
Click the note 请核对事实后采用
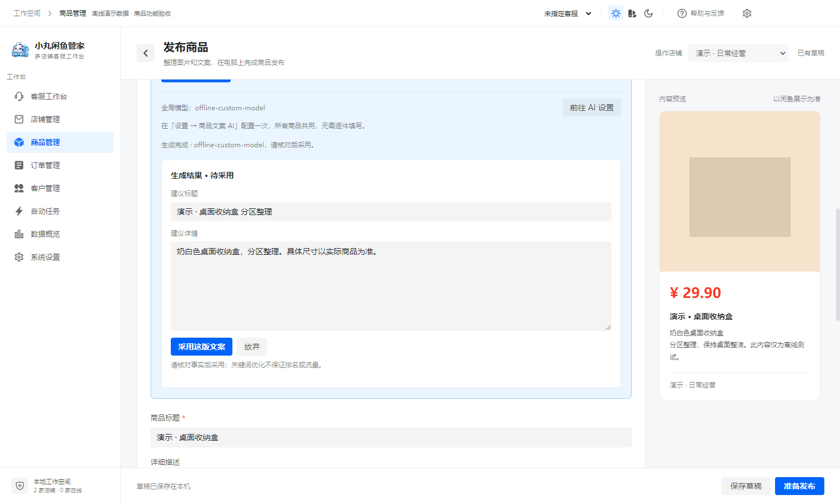[246, 365]
